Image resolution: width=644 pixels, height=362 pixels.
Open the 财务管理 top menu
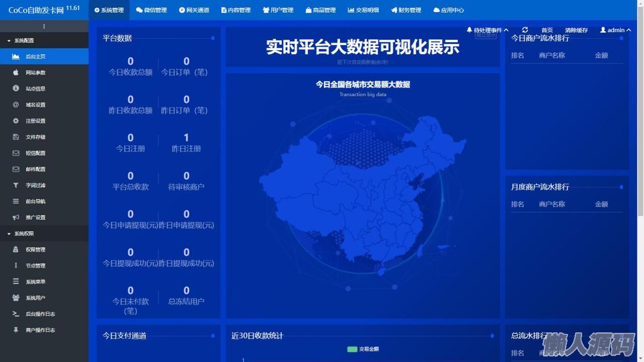click(x=405, y=10)
